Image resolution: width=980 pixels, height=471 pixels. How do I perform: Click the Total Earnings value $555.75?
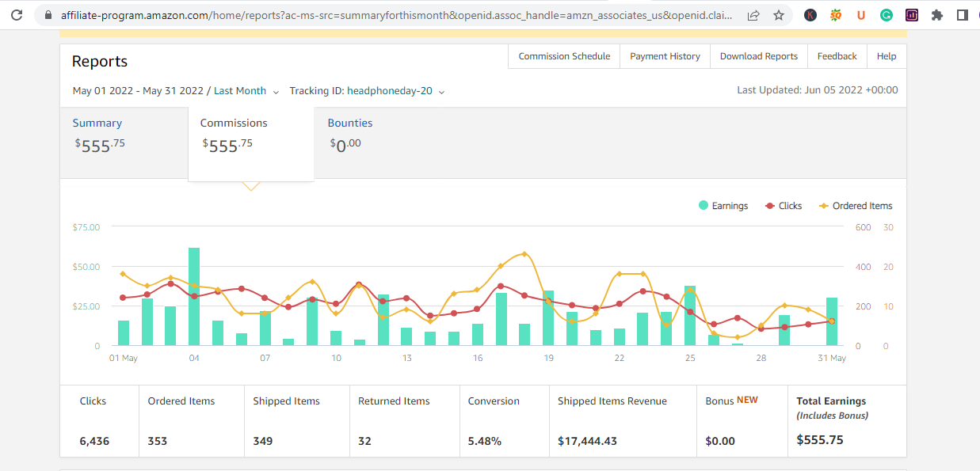pos(820,440)
